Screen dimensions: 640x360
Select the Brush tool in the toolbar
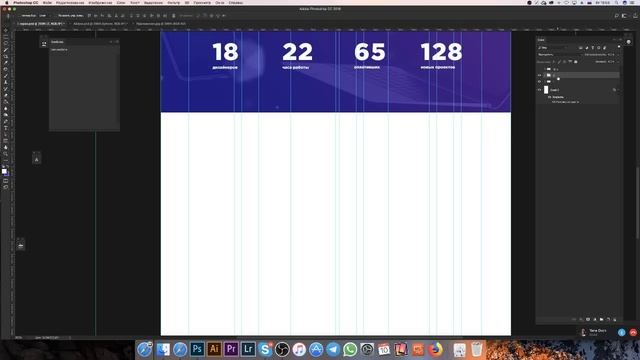pyautogui.click(x=5, y=76)
